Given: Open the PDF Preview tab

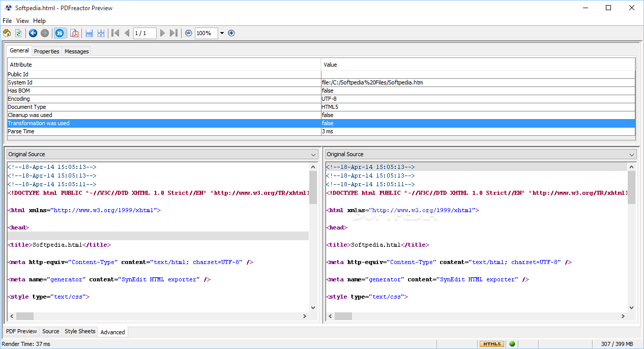Looking at the screenshot, I should coord(21,331).
